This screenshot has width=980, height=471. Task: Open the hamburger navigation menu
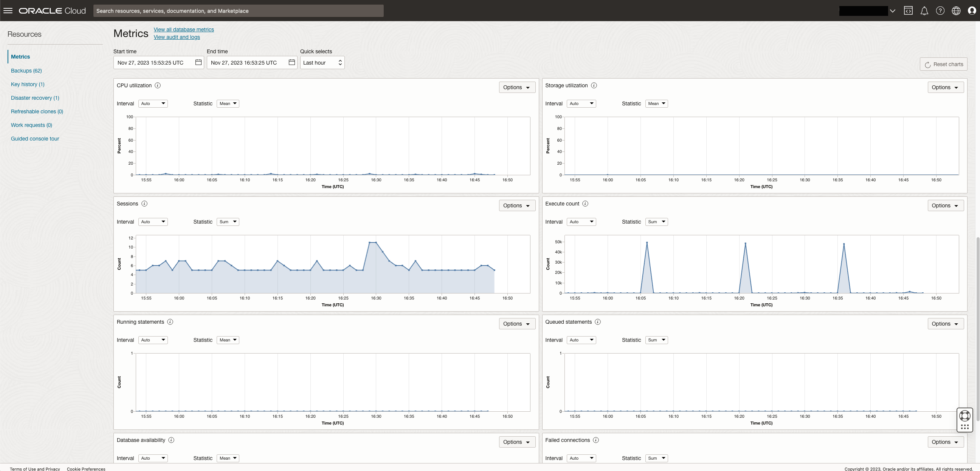(x=8, y=11)
